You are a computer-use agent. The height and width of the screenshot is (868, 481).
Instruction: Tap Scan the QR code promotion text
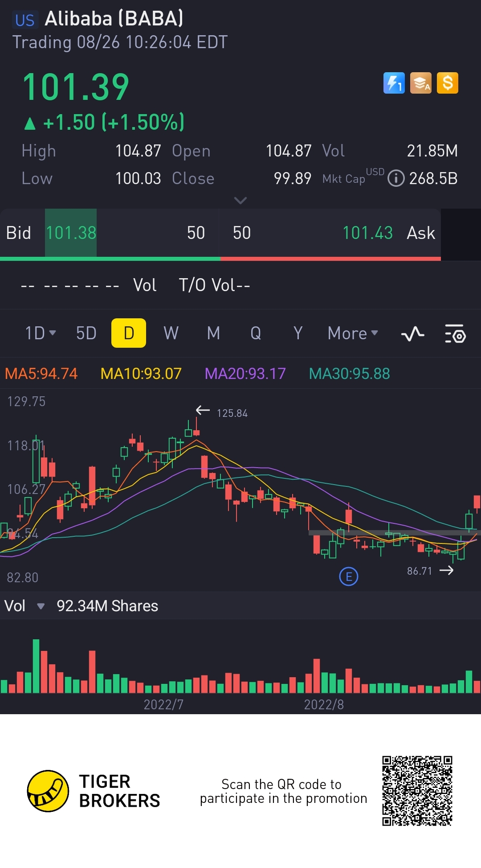(283, 791)
